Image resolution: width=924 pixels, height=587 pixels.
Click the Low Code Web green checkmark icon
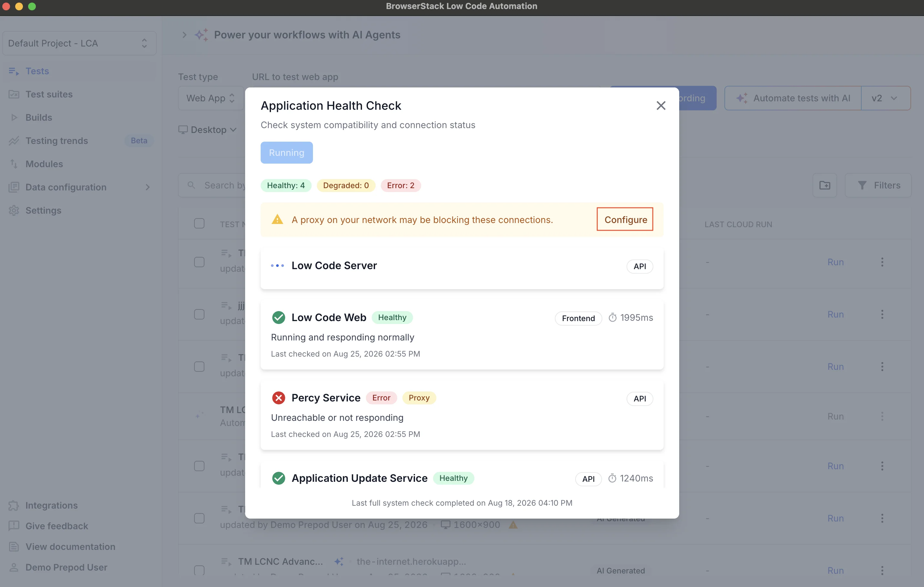tap(279, 318)
